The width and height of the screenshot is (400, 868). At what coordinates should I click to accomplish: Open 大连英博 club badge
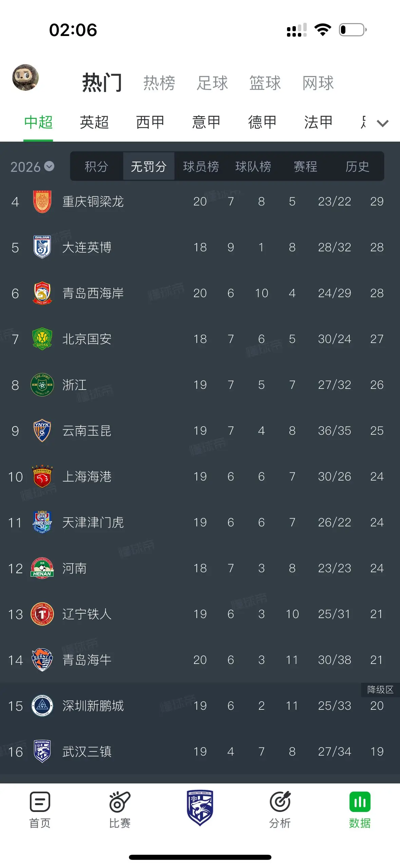(x=42, y=247)
